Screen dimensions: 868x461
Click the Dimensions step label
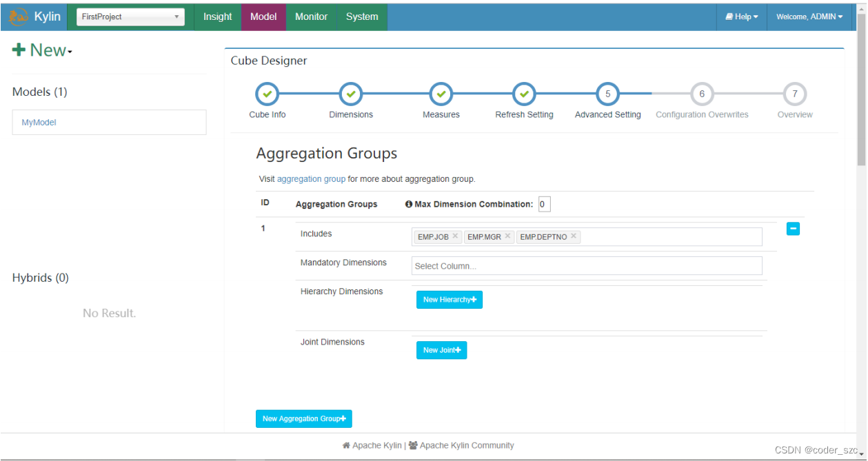pos(351,114)
